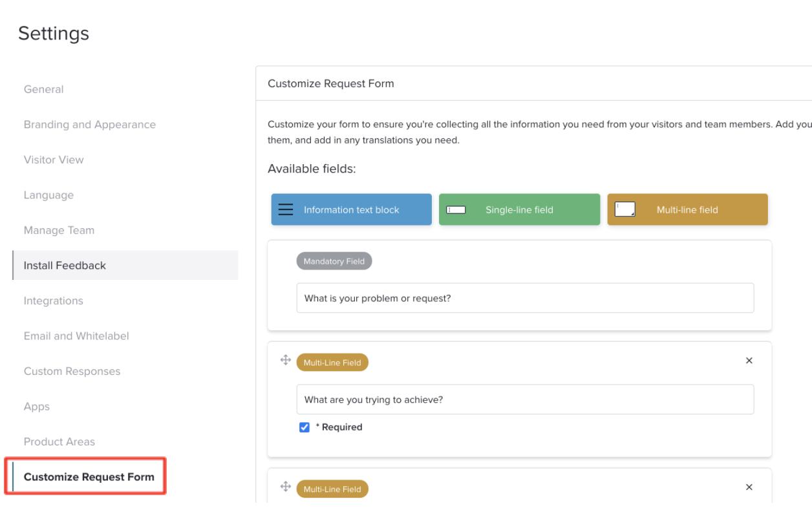Image resolution: width=812 pixels, height=521 pixels.
Task: Open General settings
Action: [44, 89]
